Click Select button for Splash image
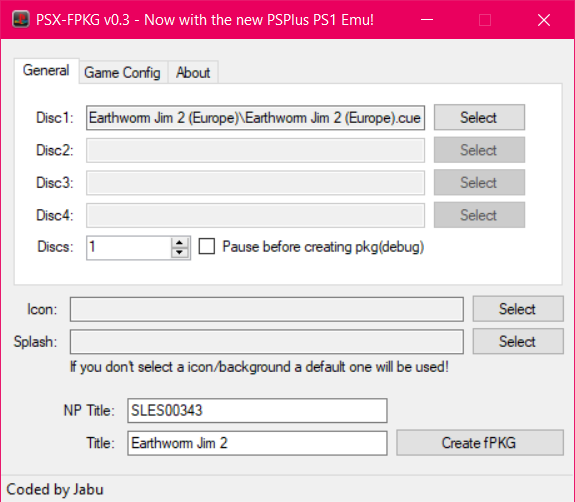This screenshot has width=575, height=502. (x=517, y=342)
